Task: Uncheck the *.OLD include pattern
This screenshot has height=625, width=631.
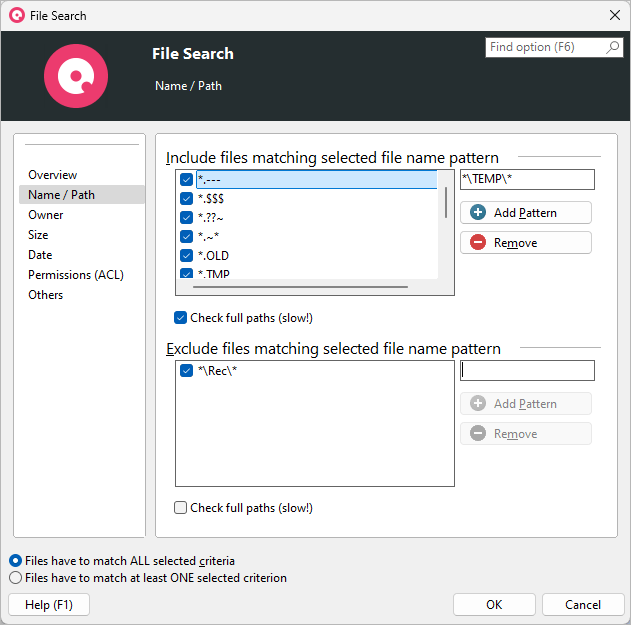Action: 186,256
